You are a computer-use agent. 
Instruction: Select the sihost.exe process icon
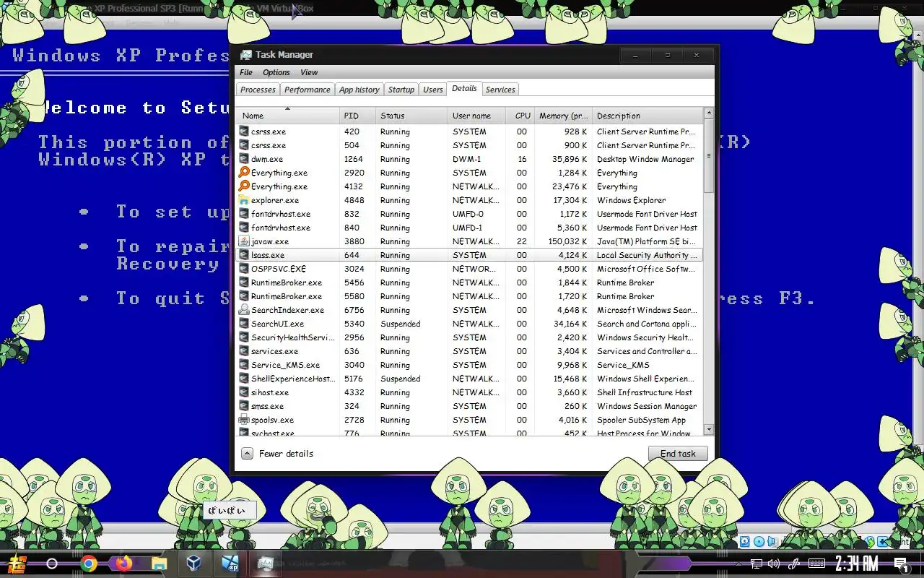[x=244, y=392]
